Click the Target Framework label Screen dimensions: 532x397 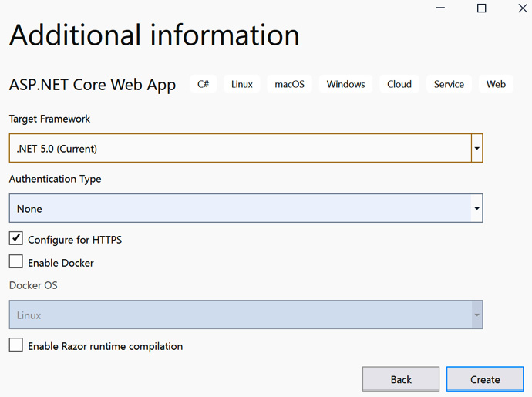tap(49, 119)
